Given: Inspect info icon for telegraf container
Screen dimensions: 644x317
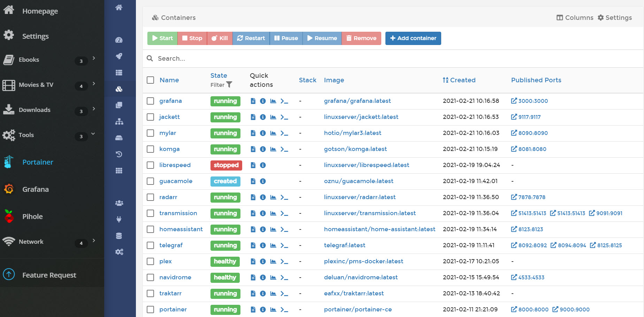Looking at the screenshot, I should [263, 246].
